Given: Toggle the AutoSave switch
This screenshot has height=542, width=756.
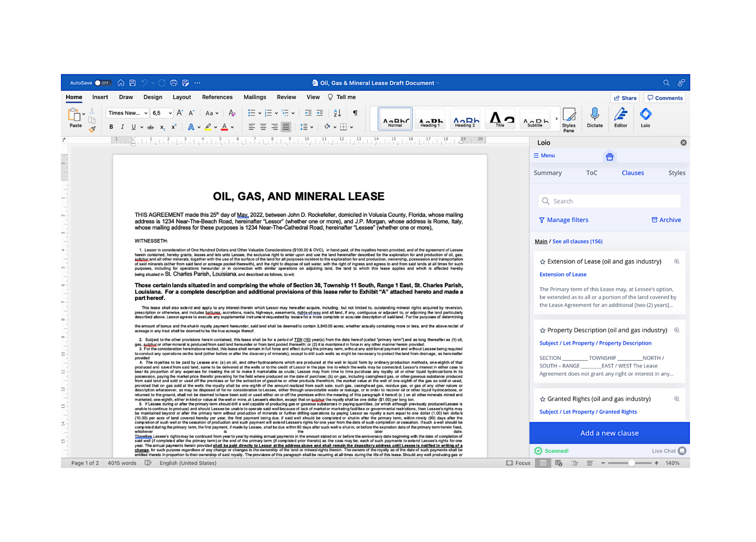Looking at the screenshot, I should click(102, 83).
